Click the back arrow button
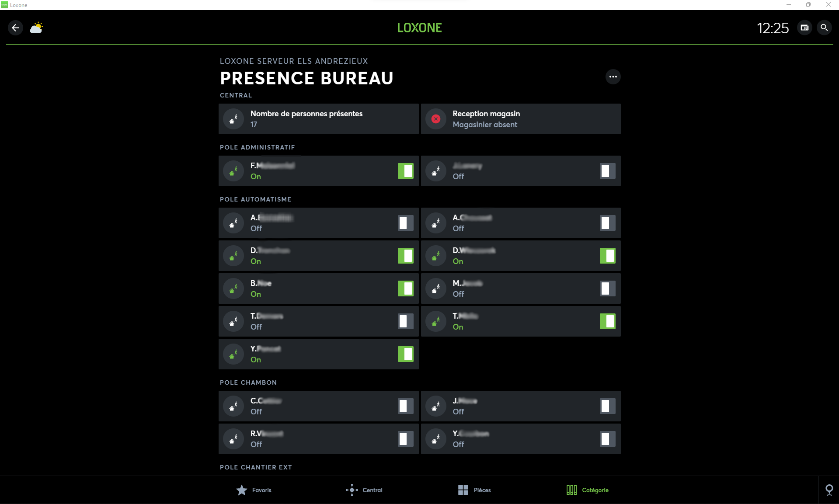Image resolution: width=839 pixels, height=504 pixels. coord(16,28)
